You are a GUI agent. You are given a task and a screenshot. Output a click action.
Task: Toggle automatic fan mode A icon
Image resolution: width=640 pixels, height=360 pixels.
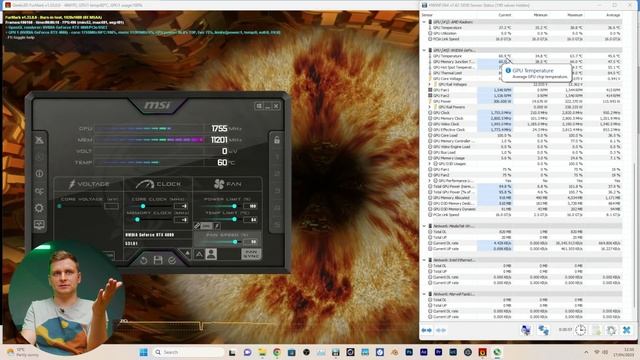click(199, 254)
